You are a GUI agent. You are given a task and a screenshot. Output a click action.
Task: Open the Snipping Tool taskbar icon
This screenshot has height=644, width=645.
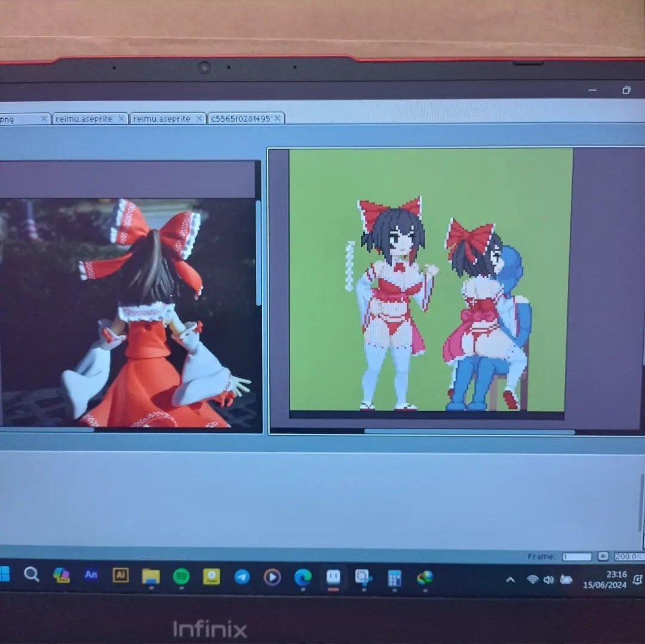[x=363, y=578]
